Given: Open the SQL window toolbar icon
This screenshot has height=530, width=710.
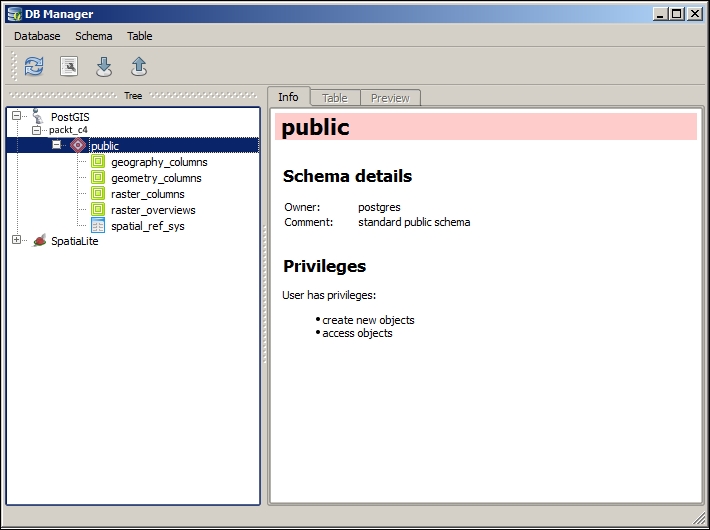Looking at the screenshot, I should point(69,66).
